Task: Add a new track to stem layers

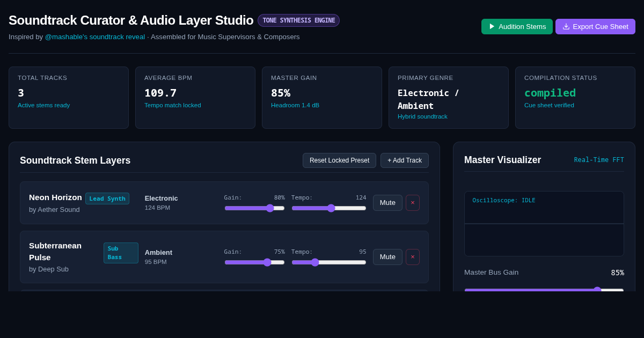Action: tap(405, 160)
